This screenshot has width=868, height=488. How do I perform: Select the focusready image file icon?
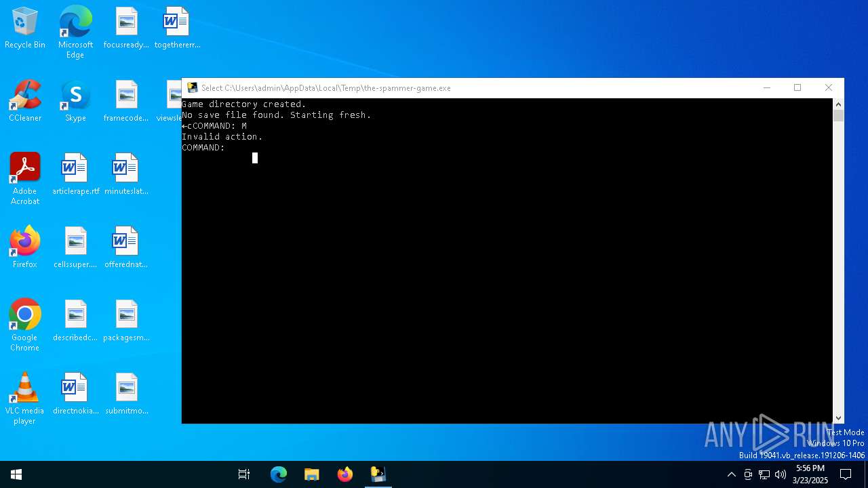(126, 27)
